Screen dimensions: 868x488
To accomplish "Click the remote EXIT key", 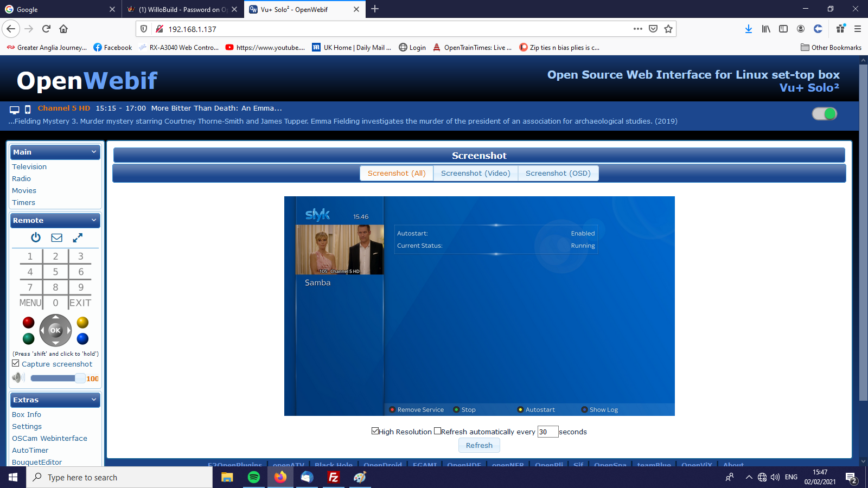I will (80, 303).
